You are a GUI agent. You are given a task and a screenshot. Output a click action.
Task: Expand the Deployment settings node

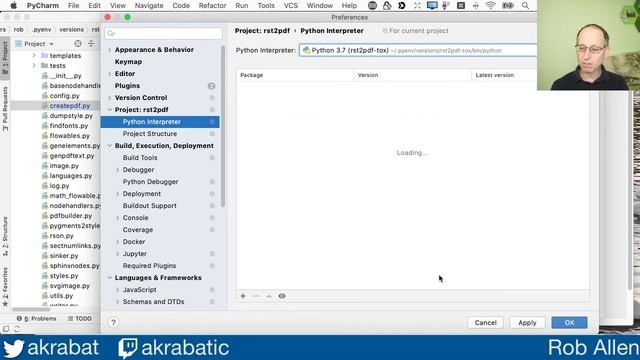[x=118, y=194]
